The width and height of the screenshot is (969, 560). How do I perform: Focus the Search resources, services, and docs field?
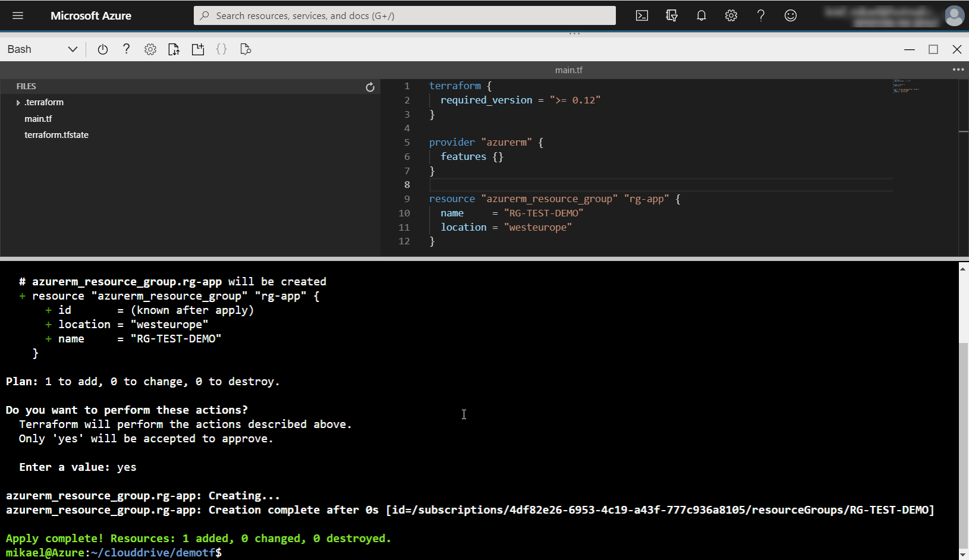pos(404,16)
